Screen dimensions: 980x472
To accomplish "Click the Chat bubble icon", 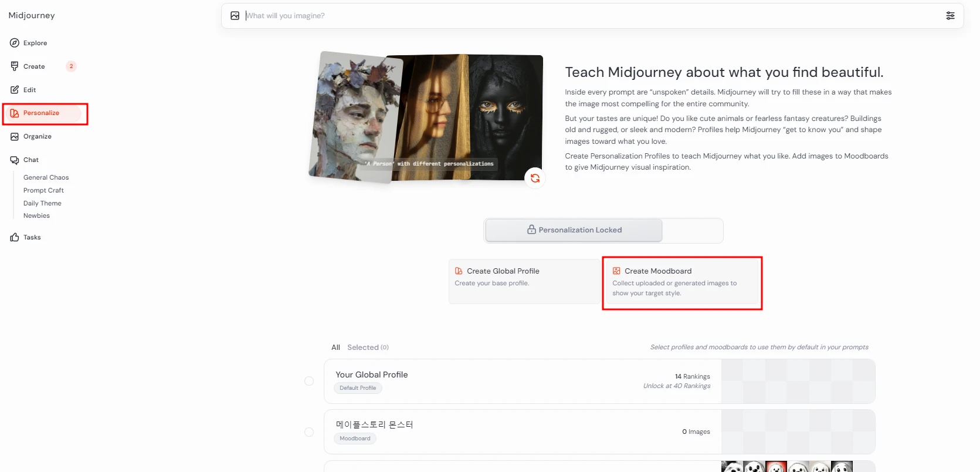I will tap(15, 160).
